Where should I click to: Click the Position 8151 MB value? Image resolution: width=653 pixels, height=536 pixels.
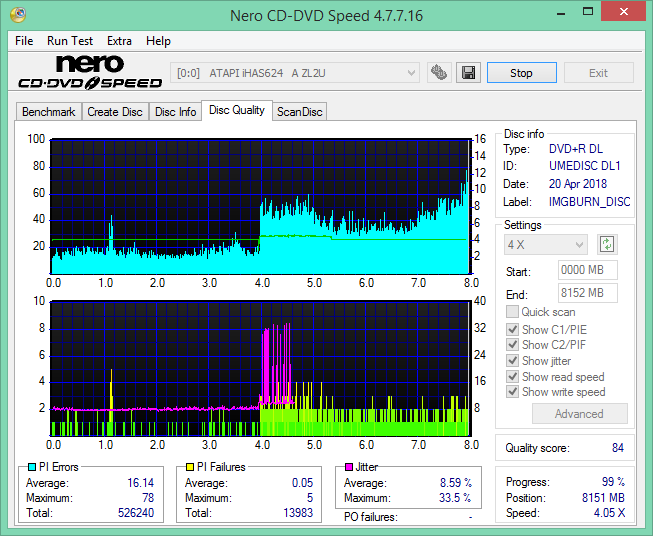pos(603,497)
